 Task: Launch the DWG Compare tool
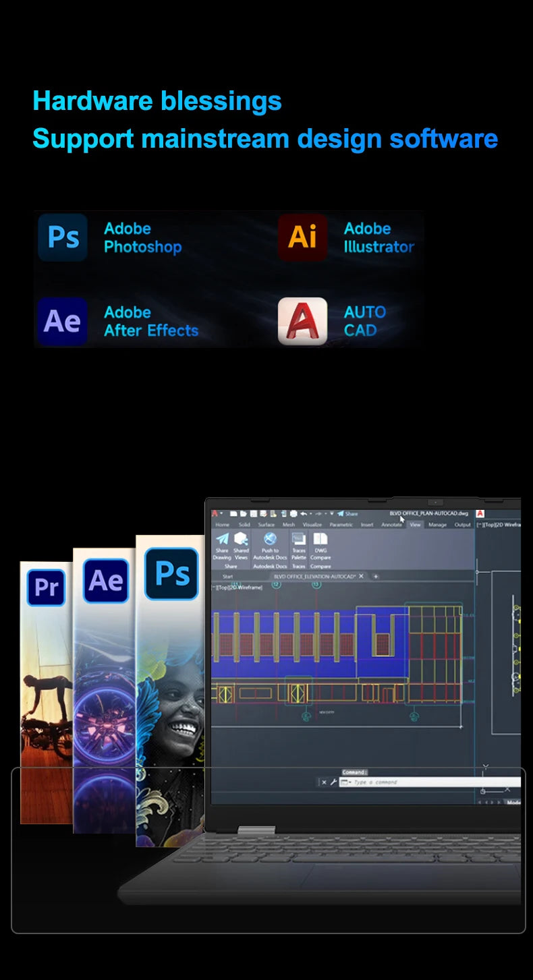click(x=320, y=542)
